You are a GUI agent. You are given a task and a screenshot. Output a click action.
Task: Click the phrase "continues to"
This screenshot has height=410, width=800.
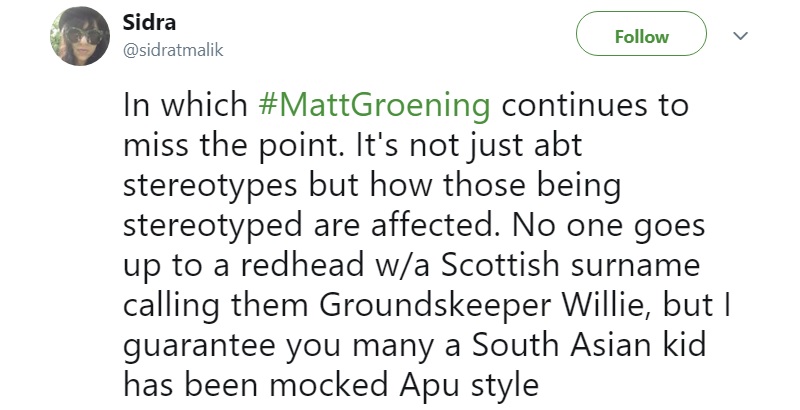point(592,106)
